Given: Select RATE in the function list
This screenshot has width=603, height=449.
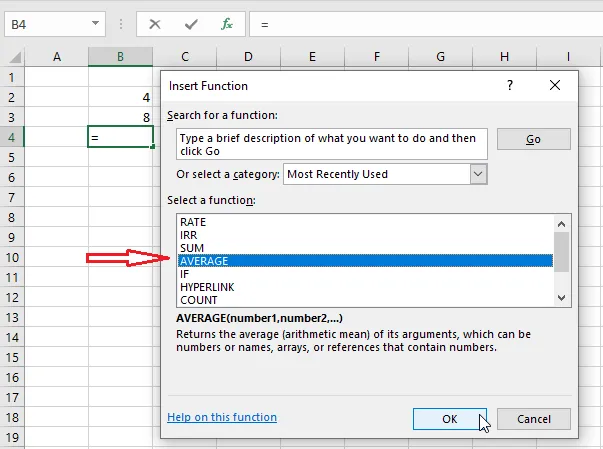Looking at the screenshot, I should pos(365,222).
